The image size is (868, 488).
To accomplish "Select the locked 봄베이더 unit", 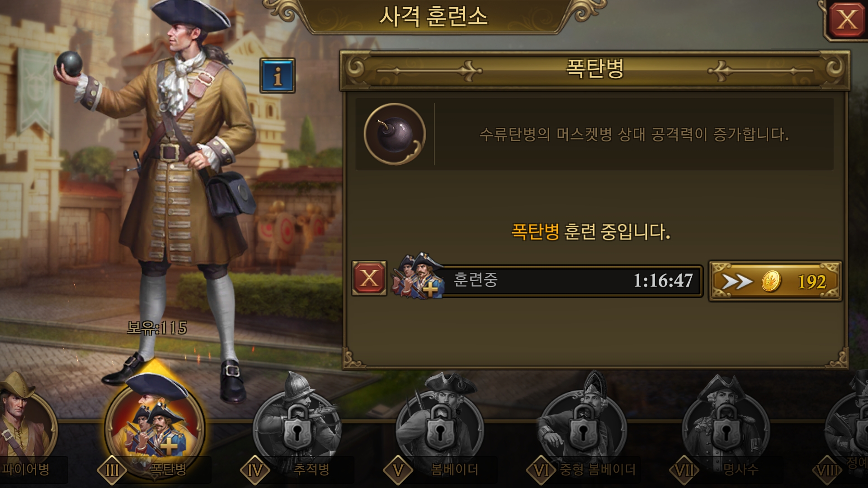I will pos(439,427).
